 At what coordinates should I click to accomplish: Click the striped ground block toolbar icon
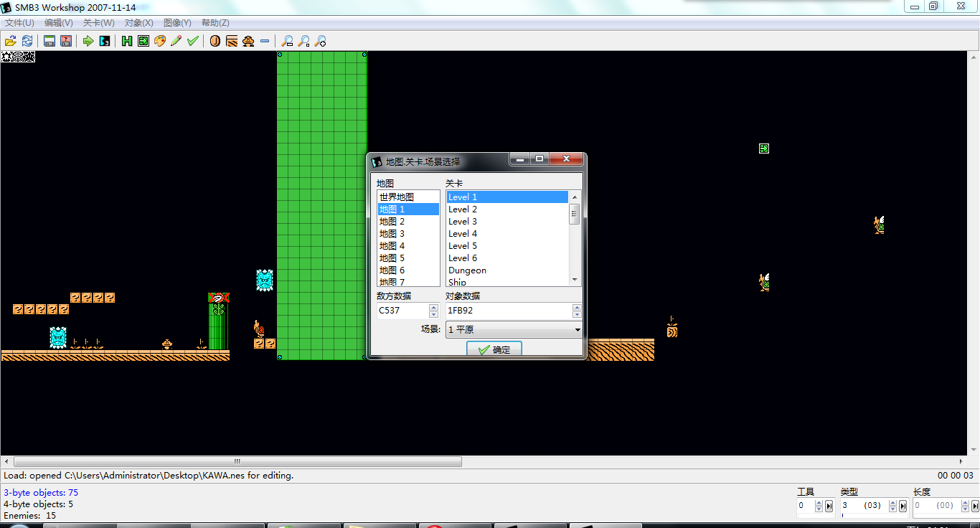tap(232, 41)
